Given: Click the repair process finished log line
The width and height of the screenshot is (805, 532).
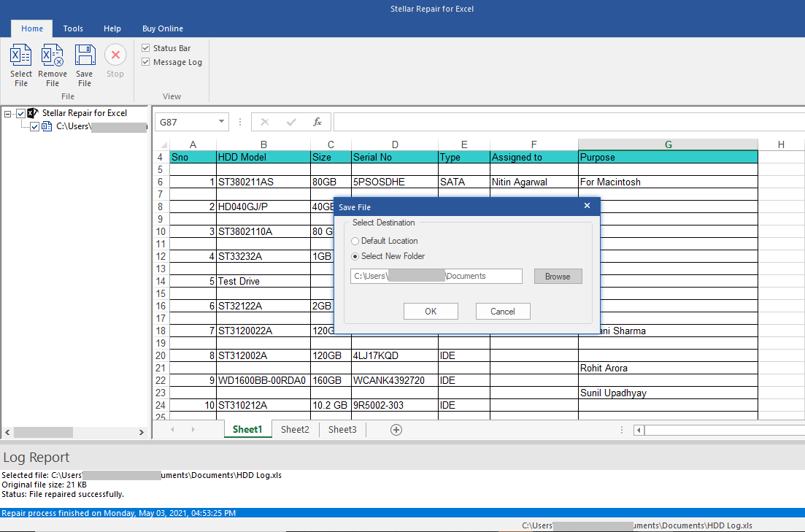Looking at the screenshot, I should pos(403,513).
